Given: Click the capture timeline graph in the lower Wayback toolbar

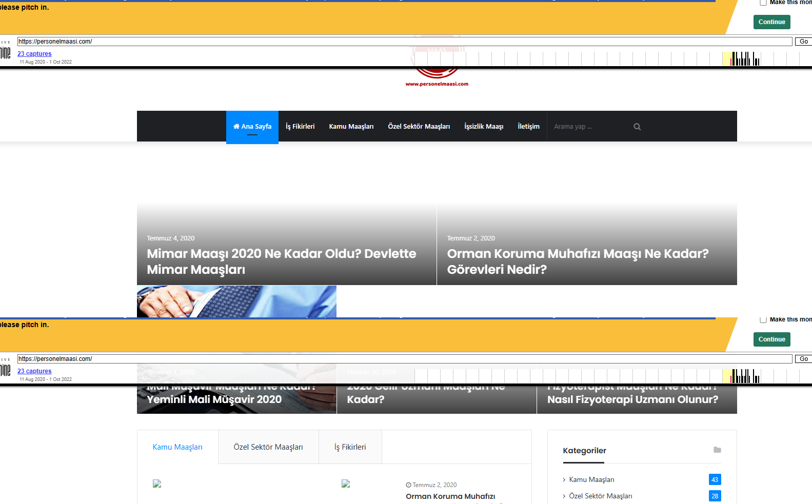Looking at the screenshot, I should click(613, 376).
